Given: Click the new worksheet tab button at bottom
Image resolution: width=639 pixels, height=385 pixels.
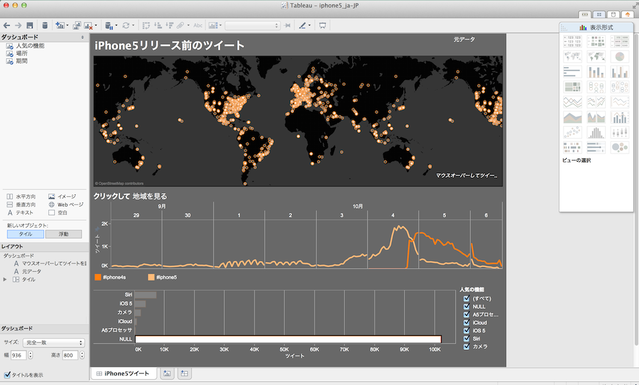Looking at the screenshot, I should click(167, 373).
